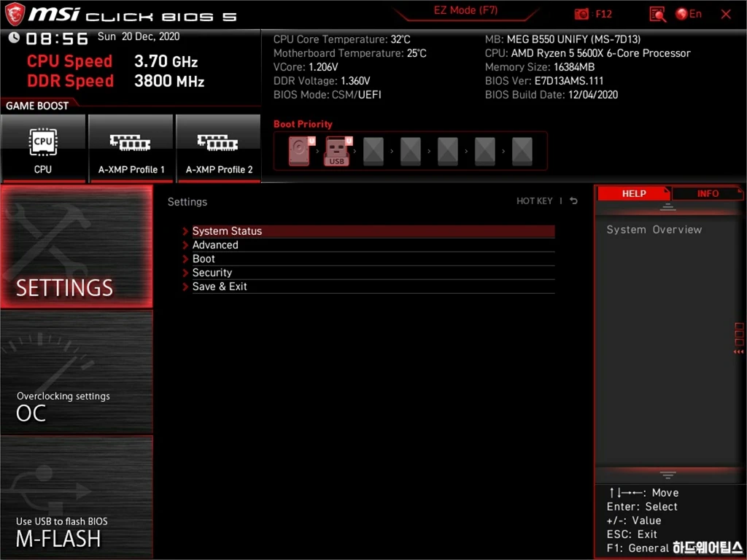747x560 pixels.
Task: Click the BIOS Ver E7D13AMS.111 text
Action: pos(544,81)
